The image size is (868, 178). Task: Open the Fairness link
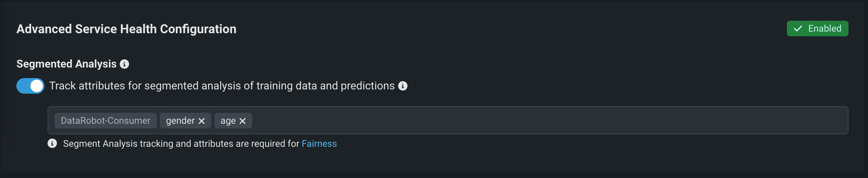[x=319, y=144]
